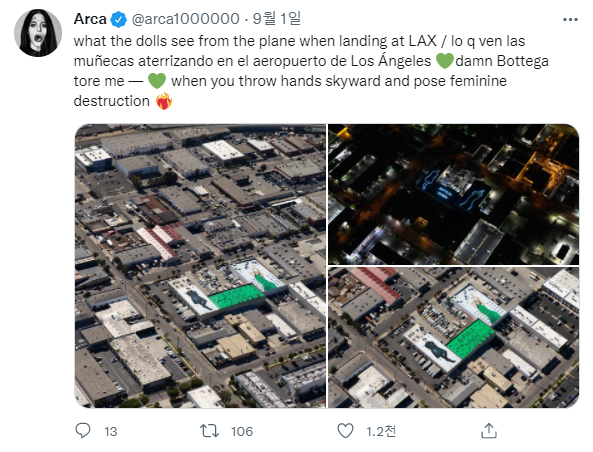Click the 9월 1일 post date
The width and height of the screenshot is (593, 452).
click(276, 19)
